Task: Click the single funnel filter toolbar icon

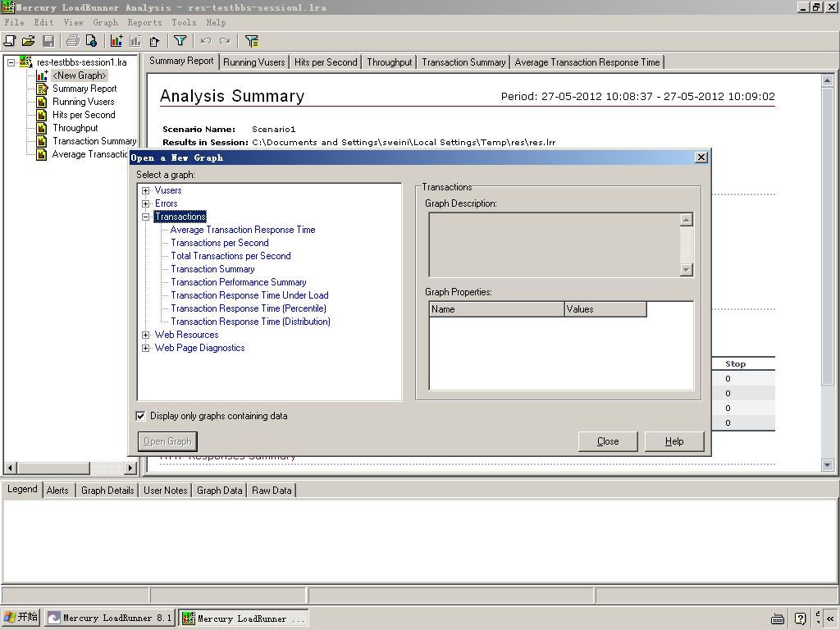Action: (x=180, y=41)
